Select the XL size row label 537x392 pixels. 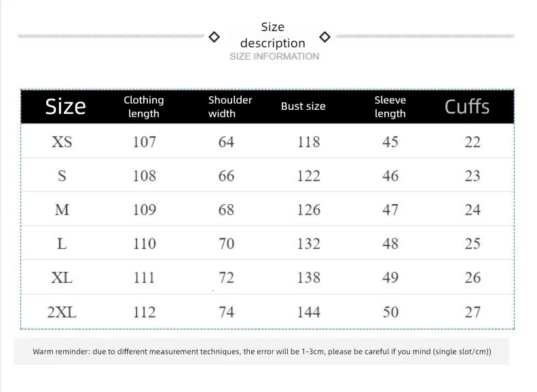[x=62, y=277]
